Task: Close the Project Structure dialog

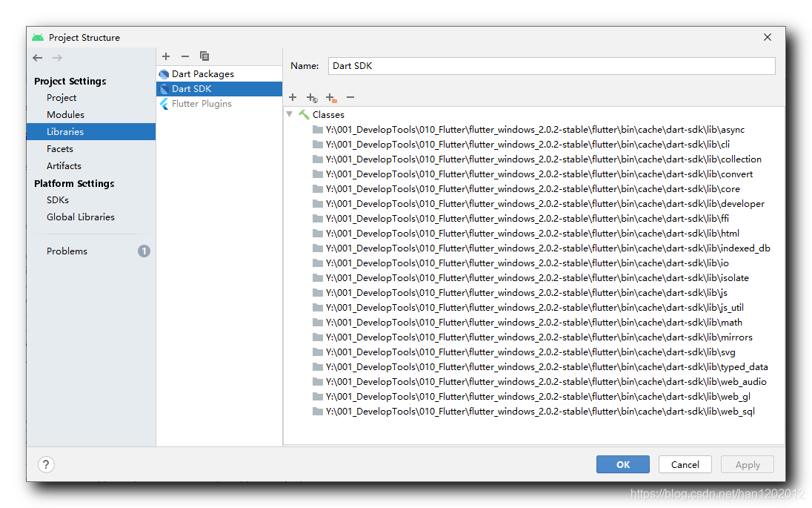Action: click(x=767, y=37)
